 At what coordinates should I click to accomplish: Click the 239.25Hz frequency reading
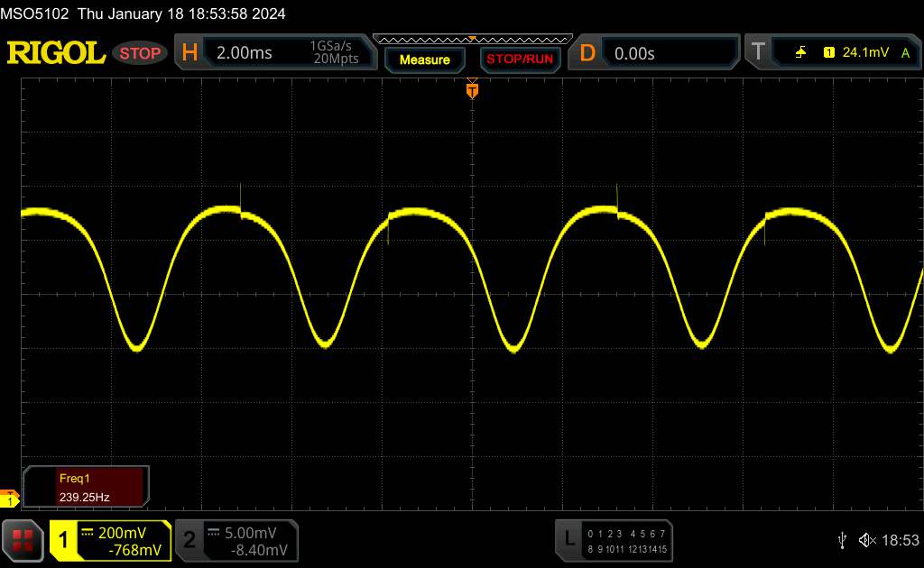click(x=84, y=498)
